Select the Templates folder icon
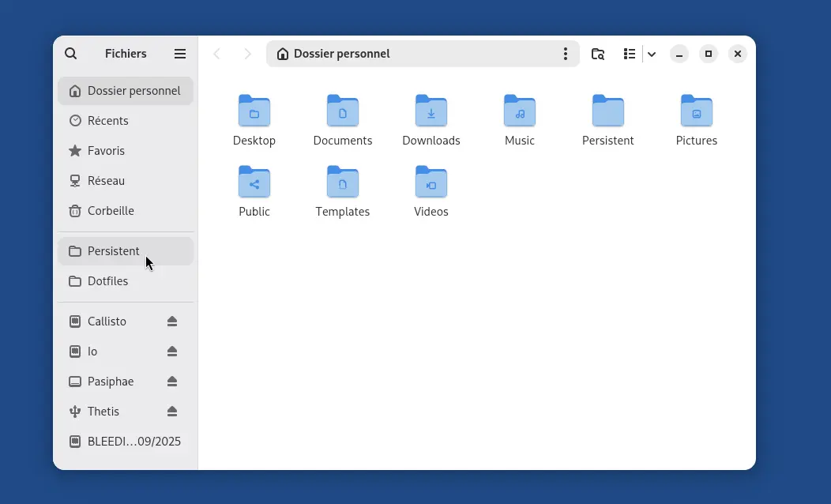 point(343,182)
